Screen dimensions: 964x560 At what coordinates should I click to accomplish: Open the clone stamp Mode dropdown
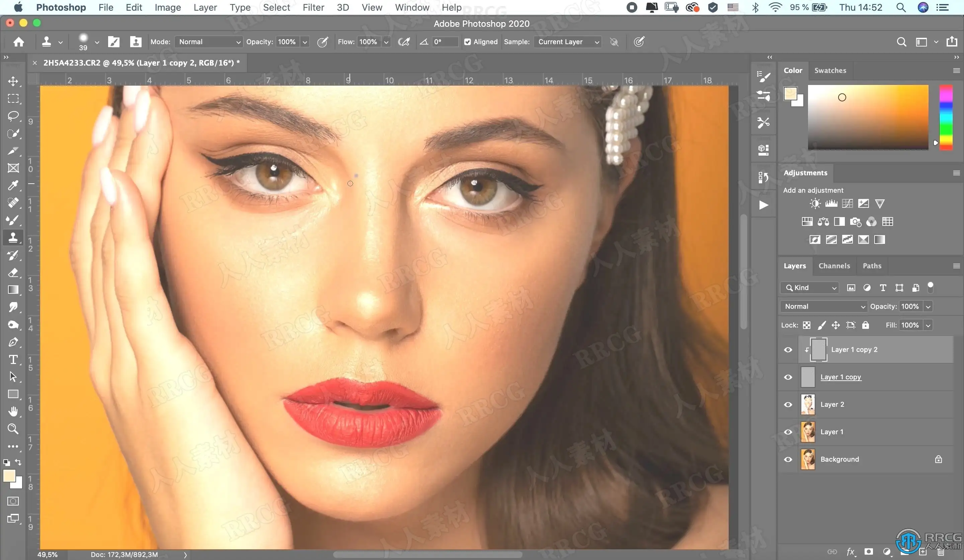tap(209, 42)
